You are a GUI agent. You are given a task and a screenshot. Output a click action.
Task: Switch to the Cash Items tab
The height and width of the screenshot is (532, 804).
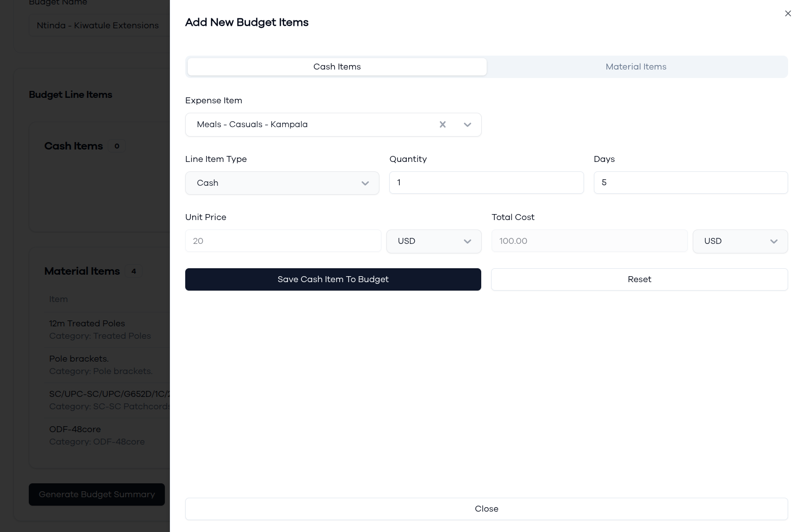[337, 67]
